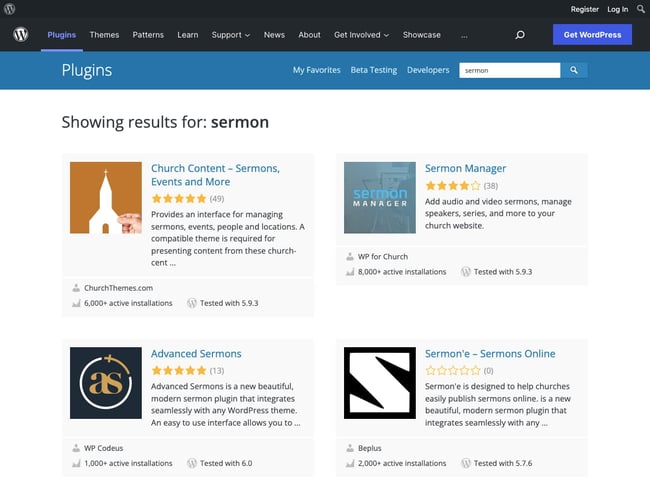Click the empty star rating of Sermon'e
This screenshot has height=490, width=650.
coord(453,371)
